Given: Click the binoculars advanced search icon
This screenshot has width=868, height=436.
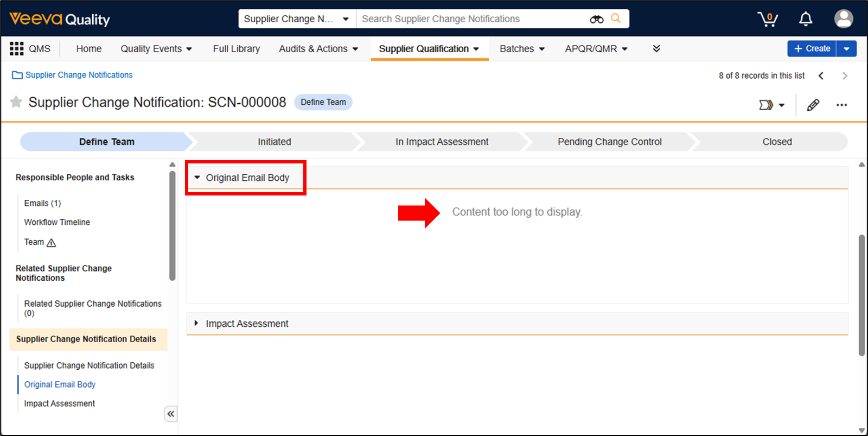Looking at the screenshot, I should click(x=597, y=19).
